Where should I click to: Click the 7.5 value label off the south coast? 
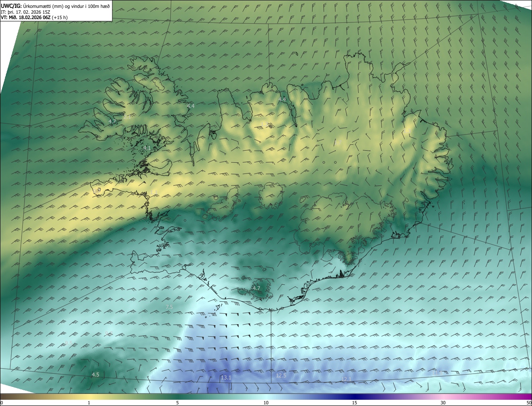pos(169,307)
